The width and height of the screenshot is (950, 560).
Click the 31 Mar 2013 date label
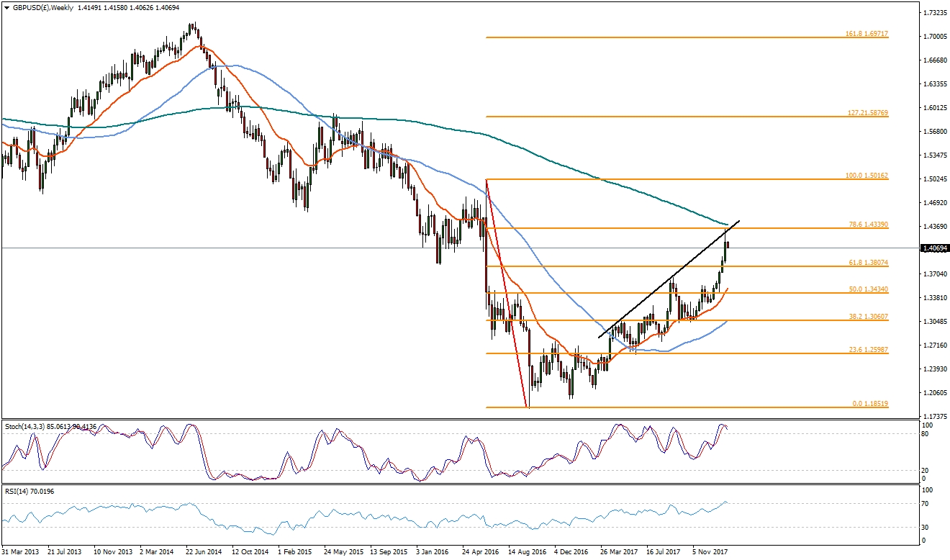[19, 553]
